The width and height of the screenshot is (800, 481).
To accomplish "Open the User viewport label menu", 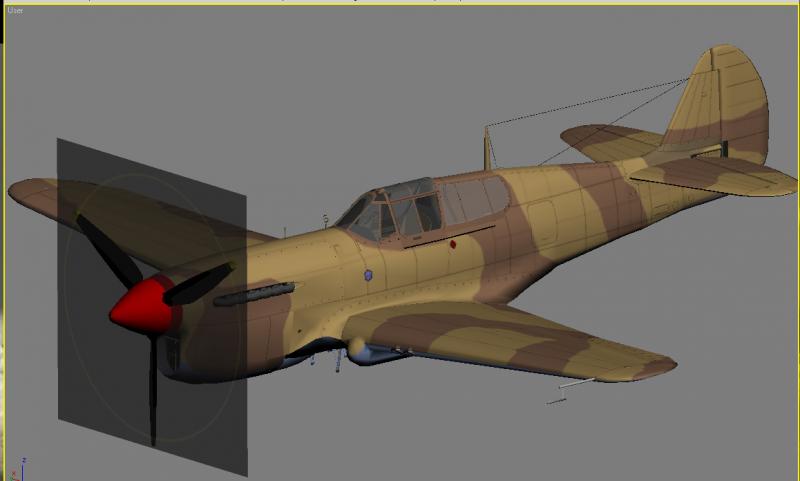I will pos(15,10).
